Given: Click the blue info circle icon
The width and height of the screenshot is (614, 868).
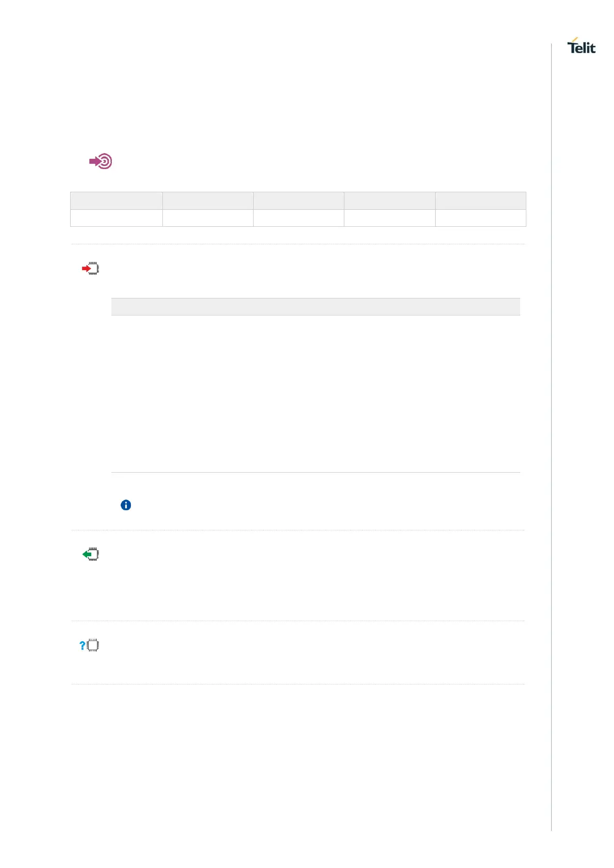Looking at the screenshot, I should tap(126, 505).
